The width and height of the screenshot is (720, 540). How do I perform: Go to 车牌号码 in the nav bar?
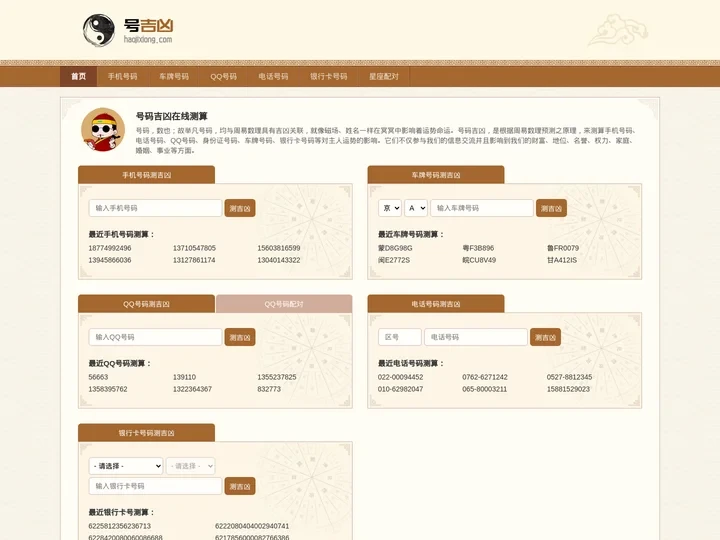click(x=174, y=76)
